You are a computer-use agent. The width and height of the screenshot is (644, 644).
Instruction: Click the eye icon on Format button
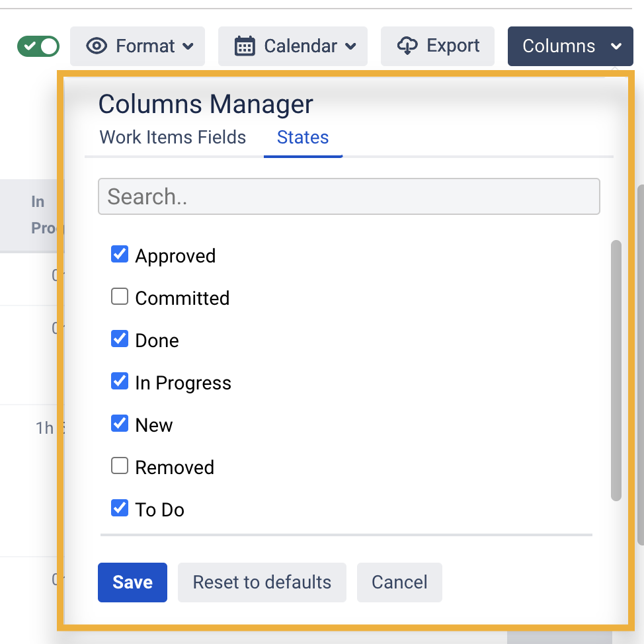tap(97, 46)
